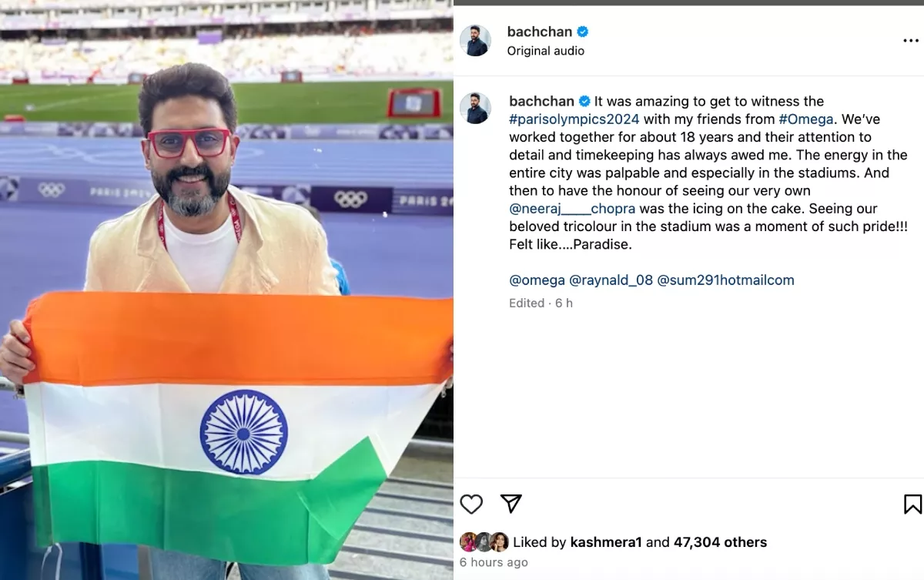The height and width of the screenshot is (580, 924).
Task: Share the post via paper plane icon
Action: pyautogui.click(x=511, y=504)
